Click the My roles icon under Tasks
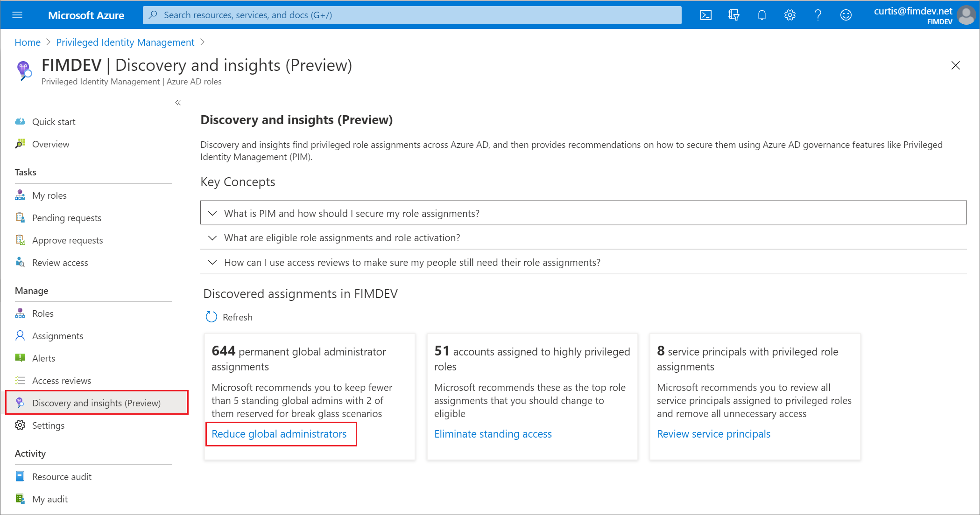The height and width of the screenshot is (515, 980). (x=21, y=195)
